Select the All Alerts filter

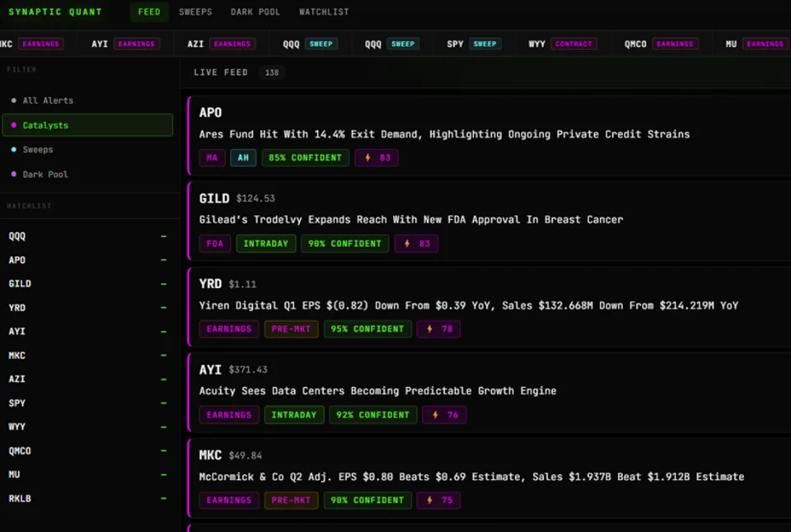click(x=87, y=100)
